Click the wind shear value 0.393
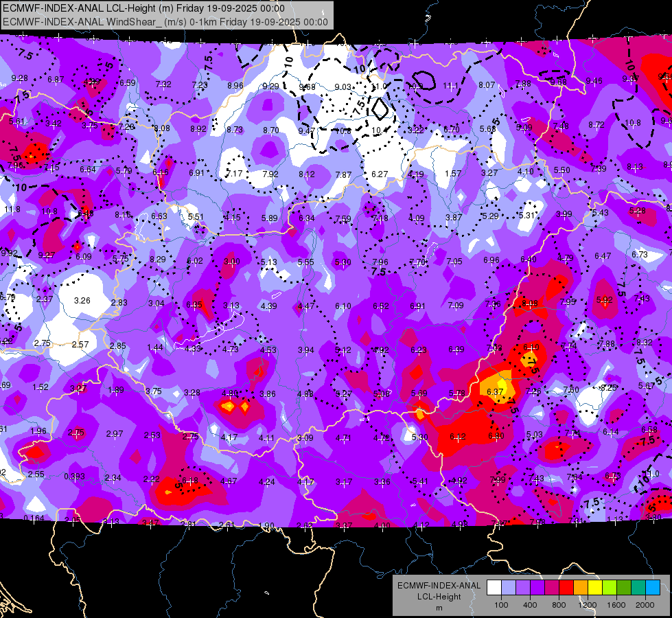This screenshot has height=618, width=672. coord(74,477)
